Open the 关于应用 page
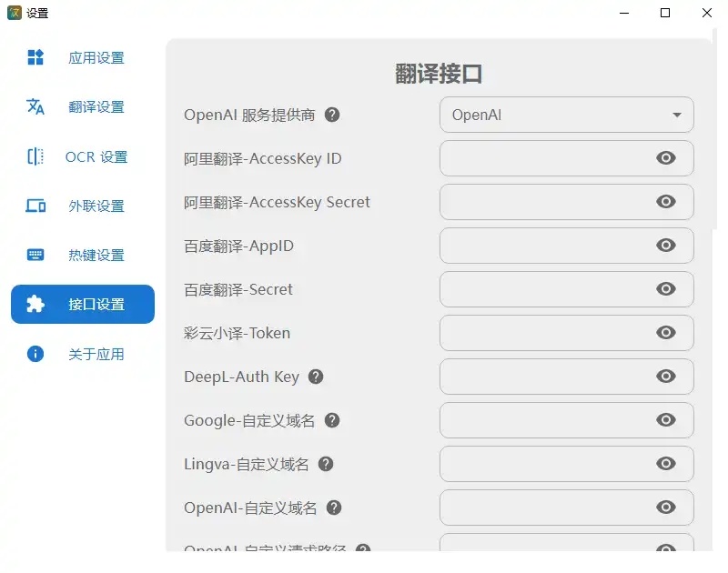This screenshot has height=573, width=728. click(96, 354)
